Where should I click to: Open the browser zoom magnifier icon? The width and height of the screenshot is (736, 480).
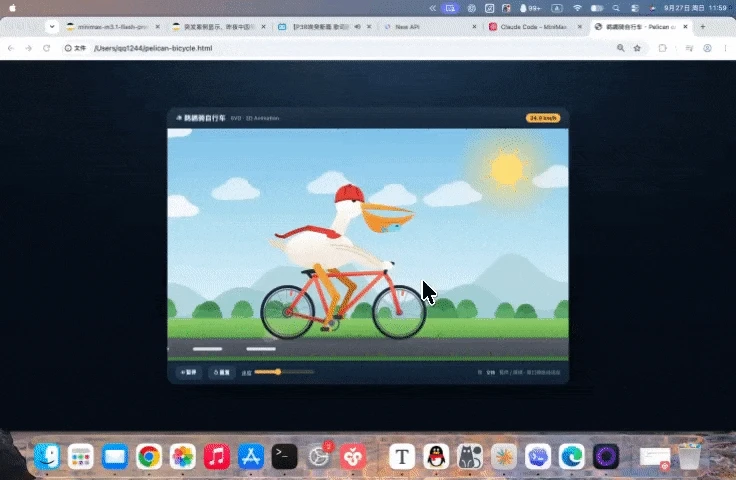pyautogui.click(x=621, y=48)
